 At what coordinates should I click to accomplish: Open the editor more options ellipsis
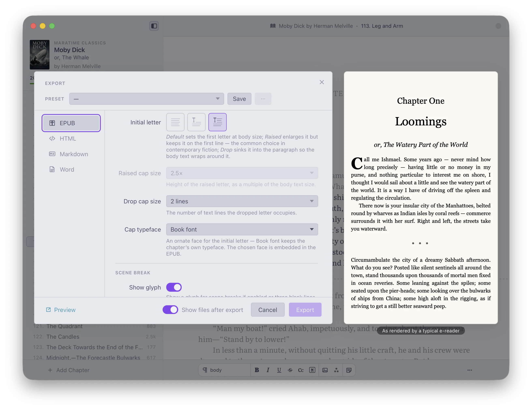point(470,370)
